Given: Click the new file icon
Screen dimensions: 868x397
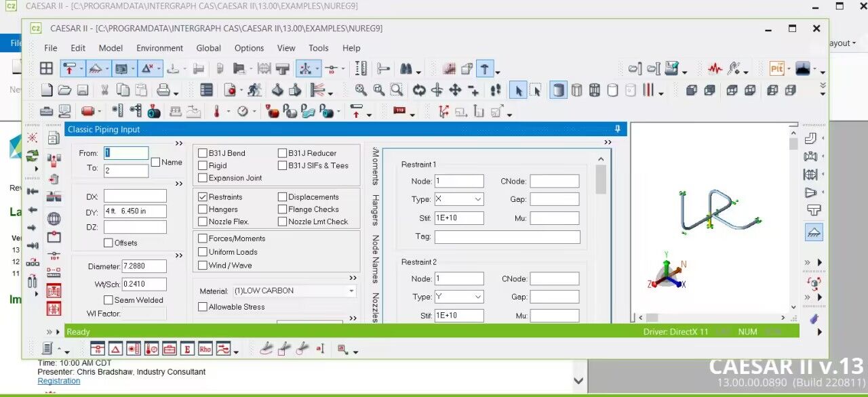Looking at the screenshot, I should pos(46,90).
